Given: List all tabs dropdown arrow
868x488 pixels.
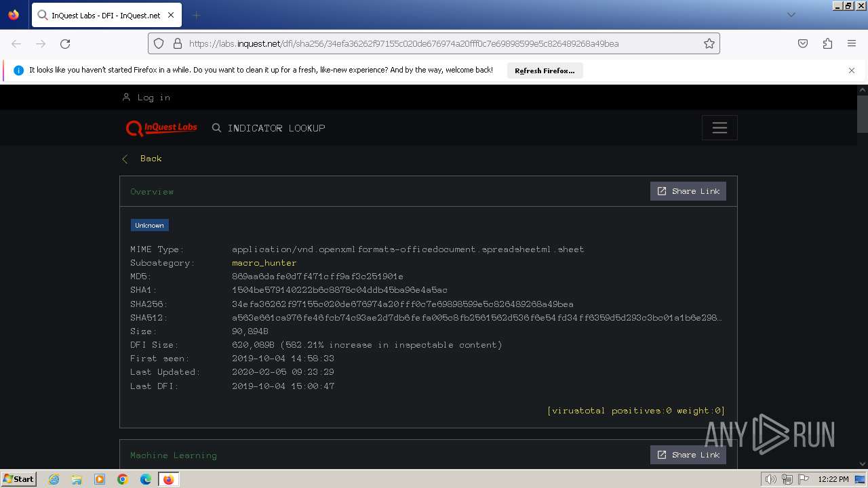Looking at the screenshot, I should (x=791, y=15).
